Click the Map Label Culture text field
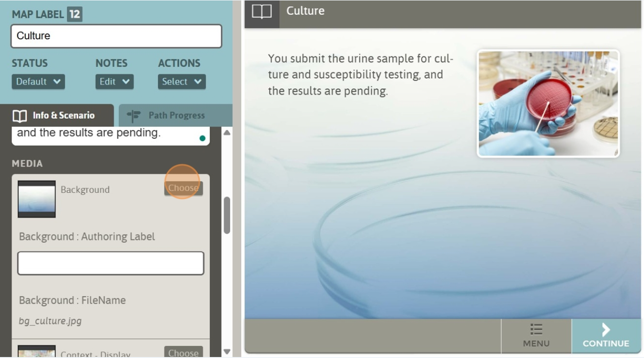The width and height of the screenshot is (644, 358). pos(116,36)
